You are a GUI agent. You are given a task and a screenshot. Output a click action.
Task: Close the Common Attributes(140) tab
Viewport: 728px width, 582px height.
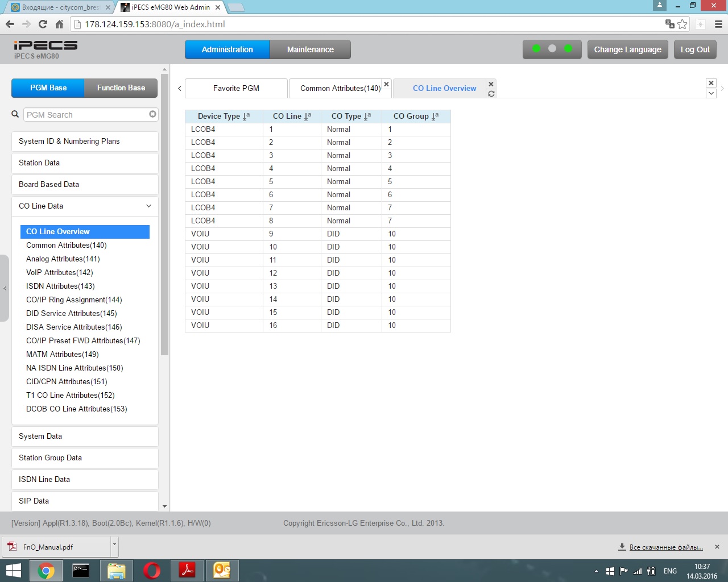[x=386, y=84]
